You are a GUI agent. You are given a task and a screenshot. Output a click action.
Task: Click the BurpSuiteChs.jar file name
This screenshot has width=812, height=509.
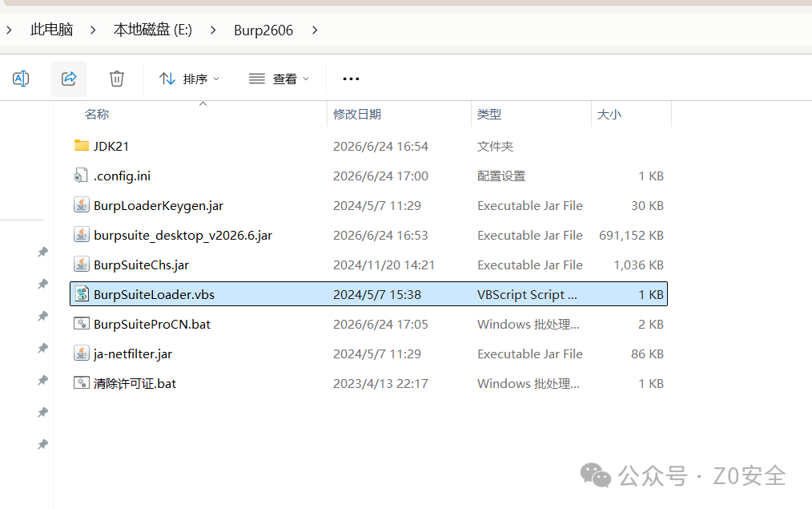(x=142, y=265)
